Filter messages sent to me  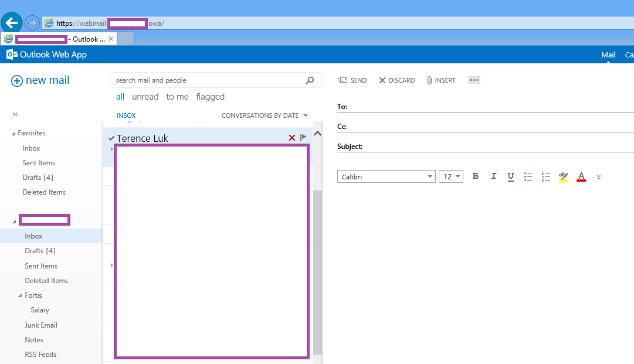[177, 97]
